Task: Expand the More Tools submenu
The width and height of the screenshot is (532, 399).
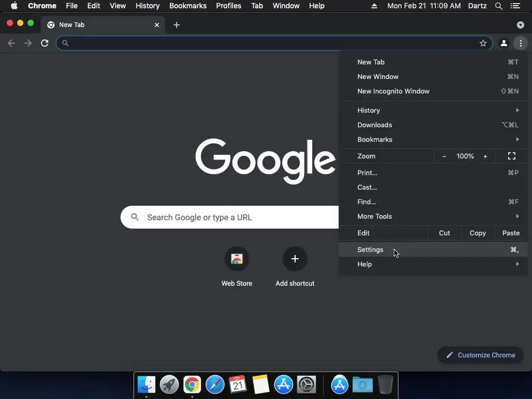Action: tap(433, 217)
